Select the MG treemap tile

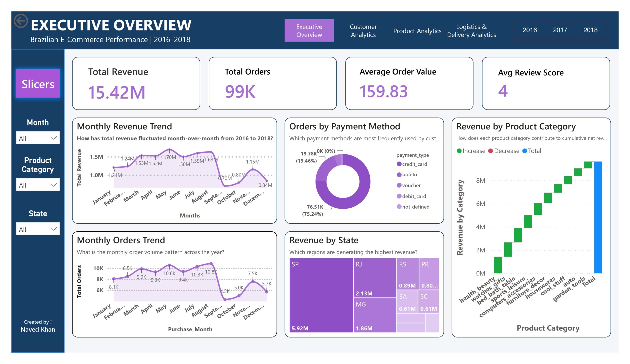(x=375, y=315)
